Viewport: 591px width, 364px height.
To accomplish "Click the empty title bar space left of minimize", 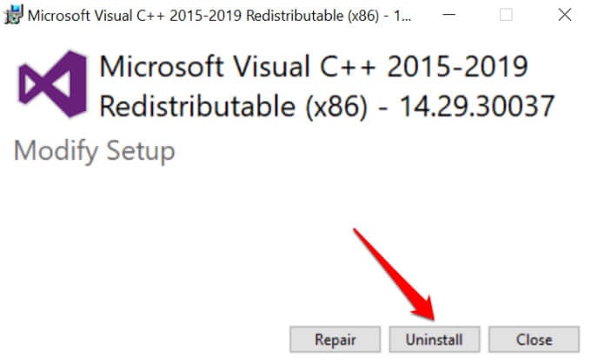I will (413, 15).
